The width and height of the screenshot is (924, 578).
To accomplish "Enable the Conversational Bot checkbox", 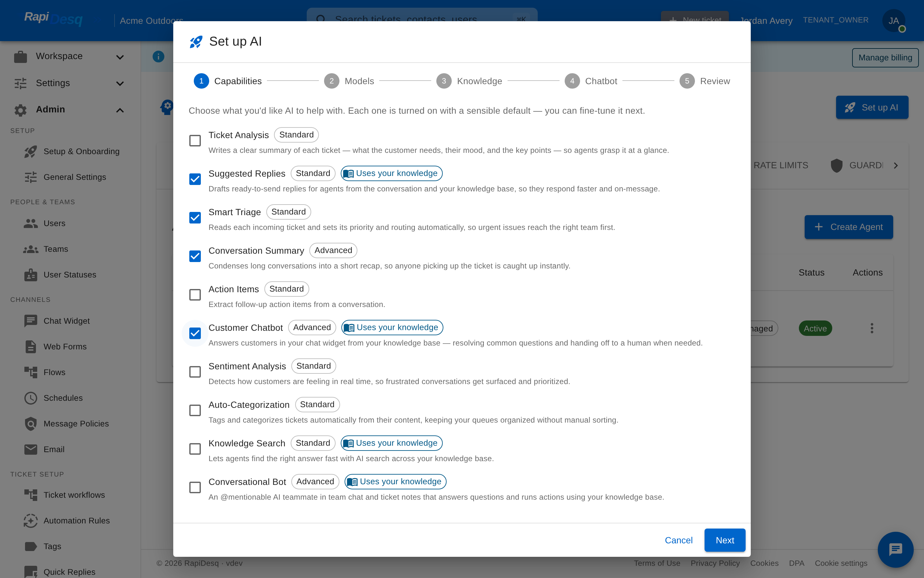I will click(195, 487).
